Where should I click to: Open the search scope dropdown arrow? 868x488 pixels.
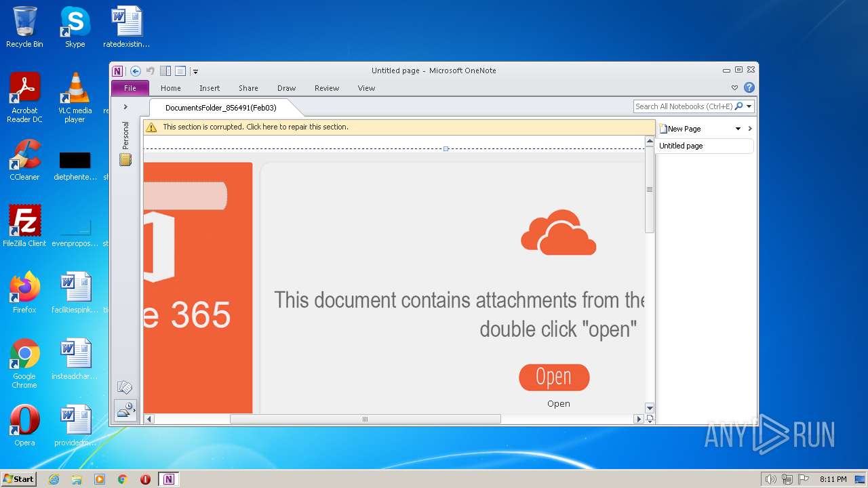pyautogui.click(x=749, y=106)
